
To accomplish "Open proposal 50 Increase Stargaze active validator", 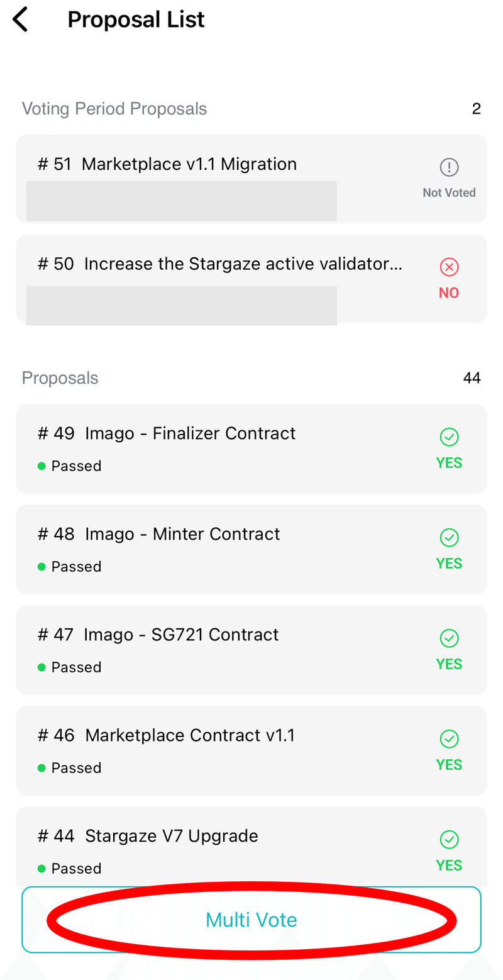I will tap(220, 264).
